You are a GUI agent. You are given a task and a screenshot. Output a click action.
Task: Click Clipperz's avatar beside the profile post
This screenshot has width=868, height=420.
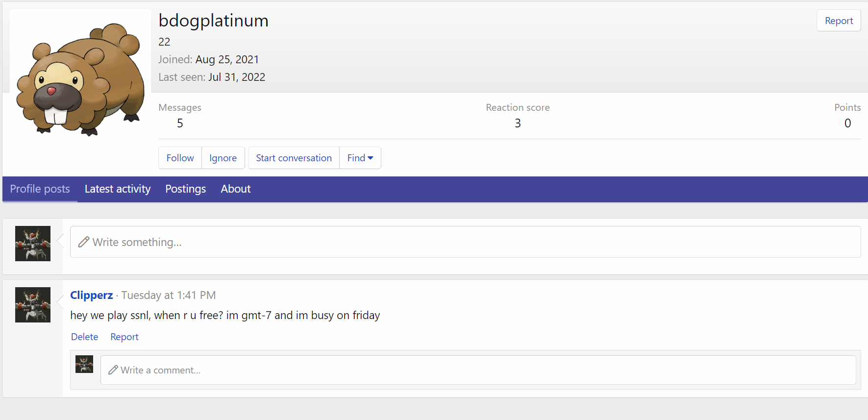pyautogui.click(x=33, y=305)
